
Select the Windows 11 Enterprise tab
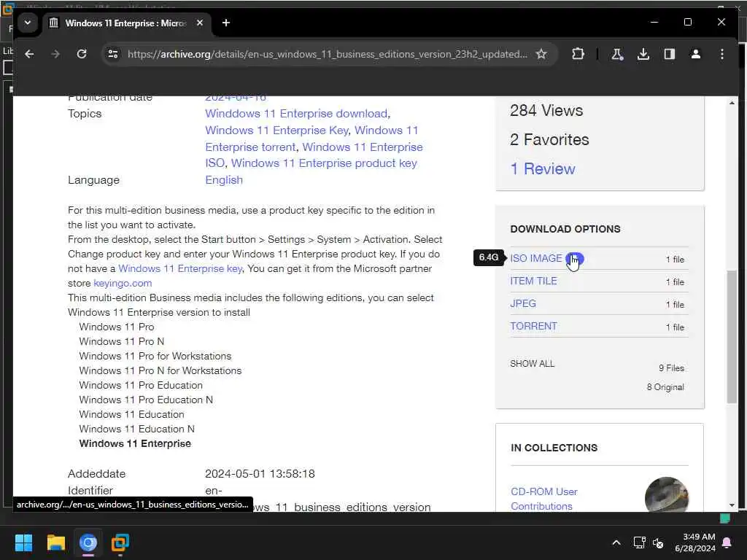click(125, 23)
